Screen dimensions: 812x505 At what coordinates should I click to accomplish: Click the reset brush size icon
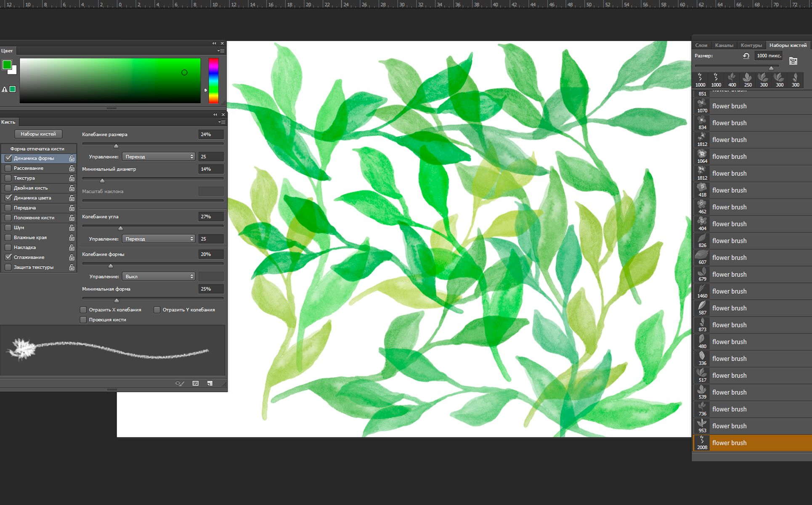tap(746, 56)
